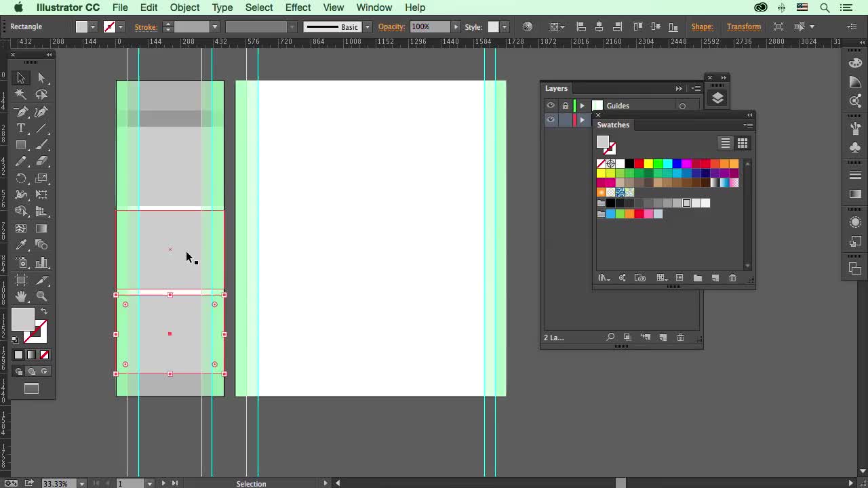Grab the Hand tool

[21, 296]
